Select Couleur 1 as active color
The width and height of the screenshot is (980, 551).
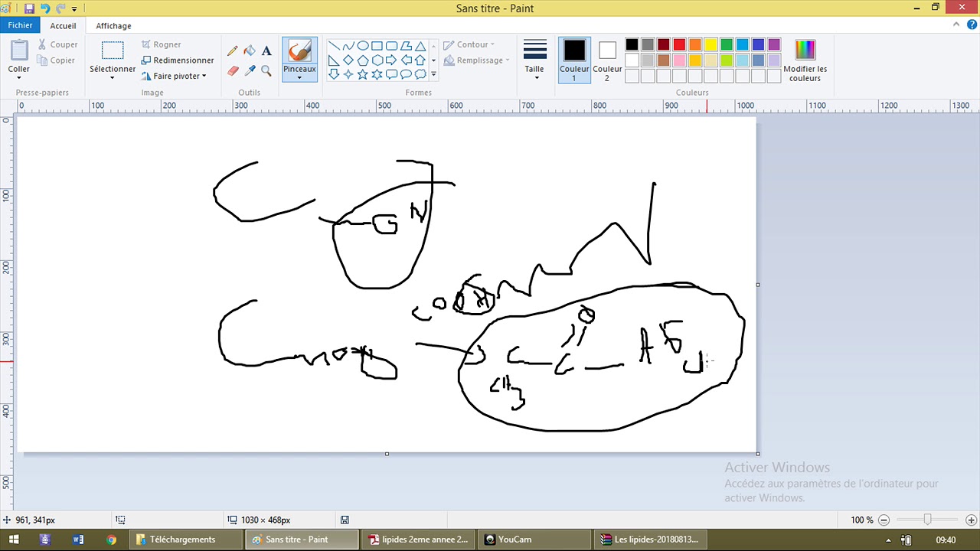point(574,60)
